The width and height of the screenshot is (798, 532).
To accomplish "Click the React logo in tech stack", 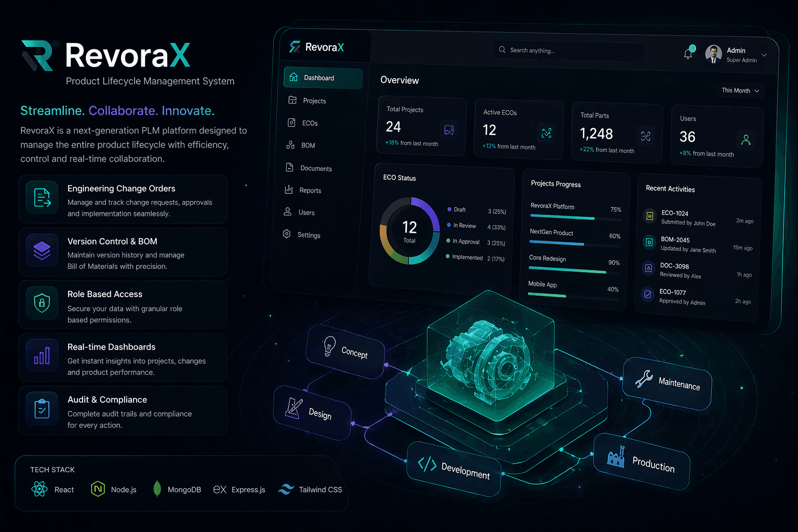I will (39, 489).
